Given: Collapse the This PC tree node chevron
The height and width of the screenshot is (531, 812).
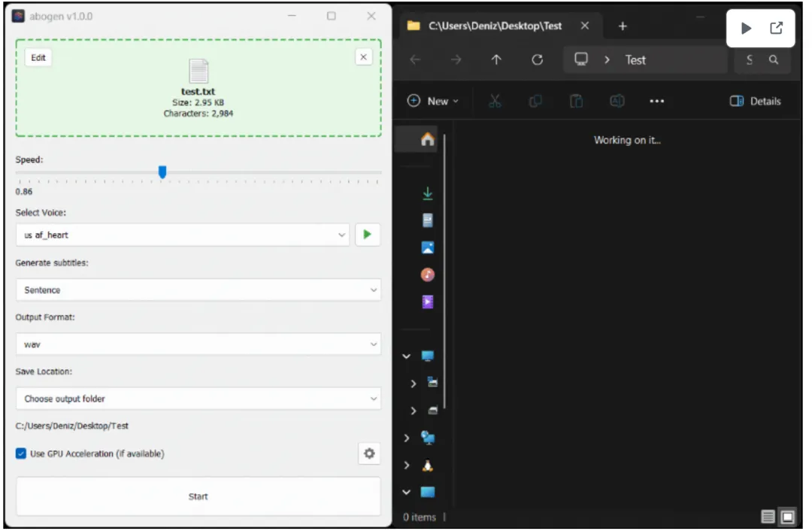Looking at the screenshot, I should (407, 357).
